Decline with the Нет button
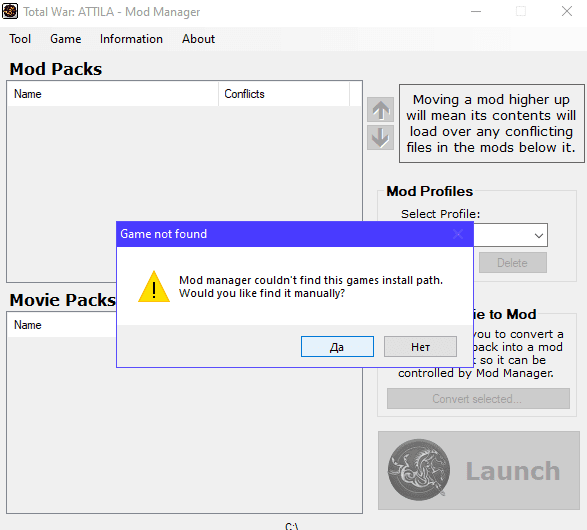This screenshot has width=587, height=530. point(420,347)
